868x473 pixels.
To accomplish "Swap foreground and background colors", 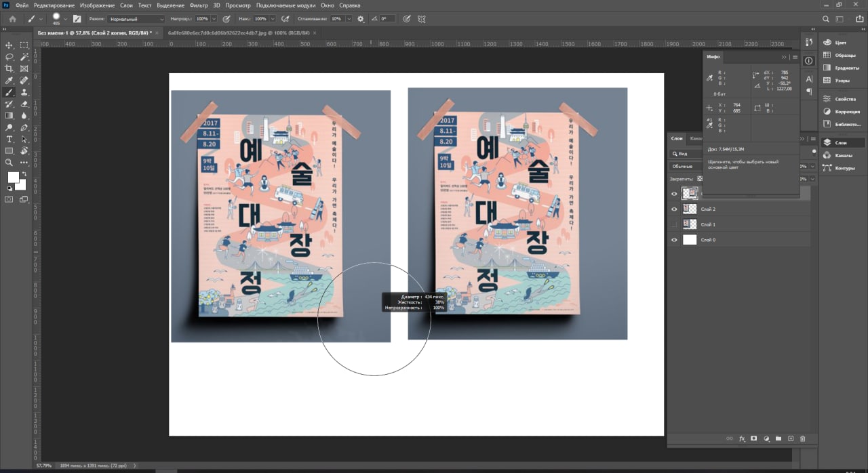I will (25, 174).
